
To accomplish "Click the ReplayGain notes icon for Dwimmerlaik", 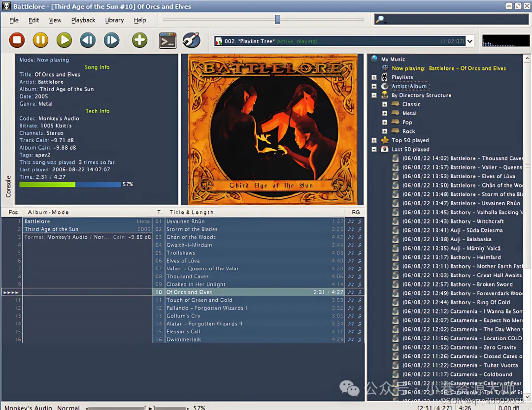I will 354,340.
